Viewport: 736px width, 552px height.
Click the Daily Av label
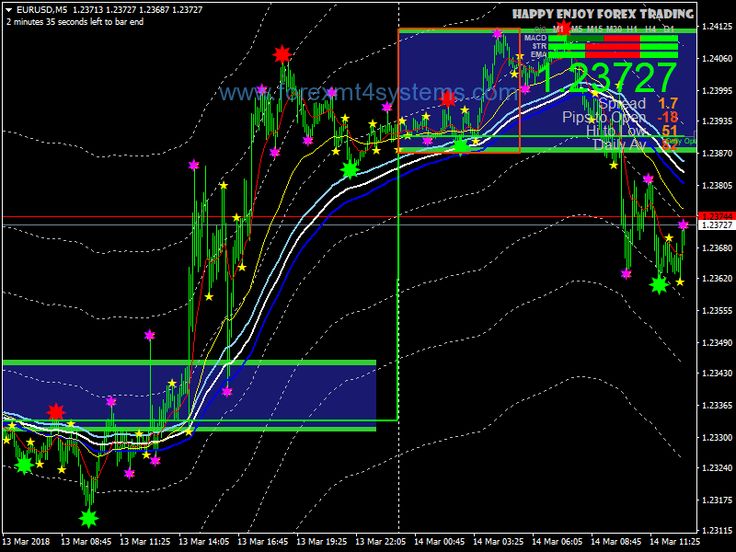pyautogui.click(x=620, y=144)
